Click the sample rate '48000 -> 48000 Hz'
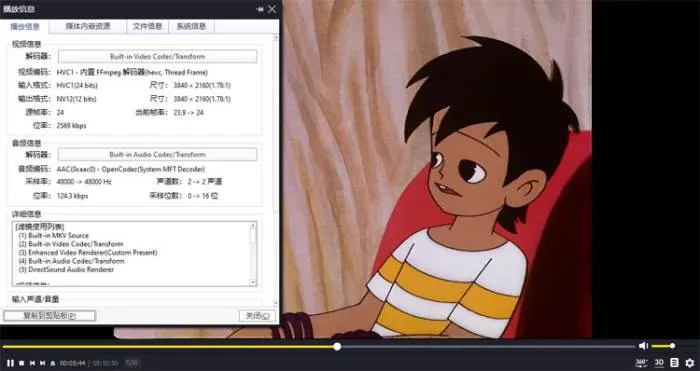700x371 pixels. [x=84, y=182]
